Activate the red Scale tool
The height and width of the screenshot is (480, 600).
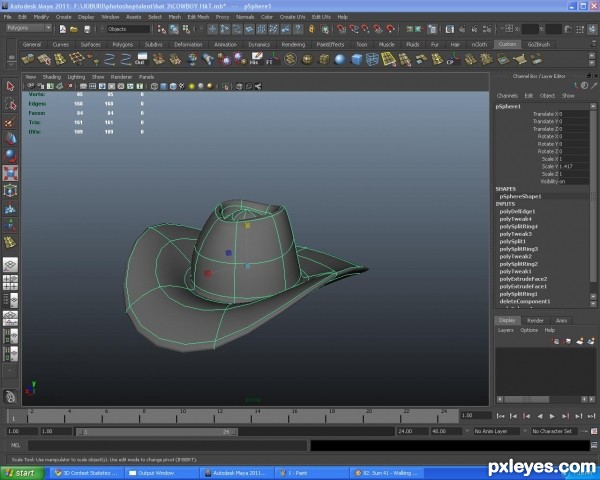[10, 173]
